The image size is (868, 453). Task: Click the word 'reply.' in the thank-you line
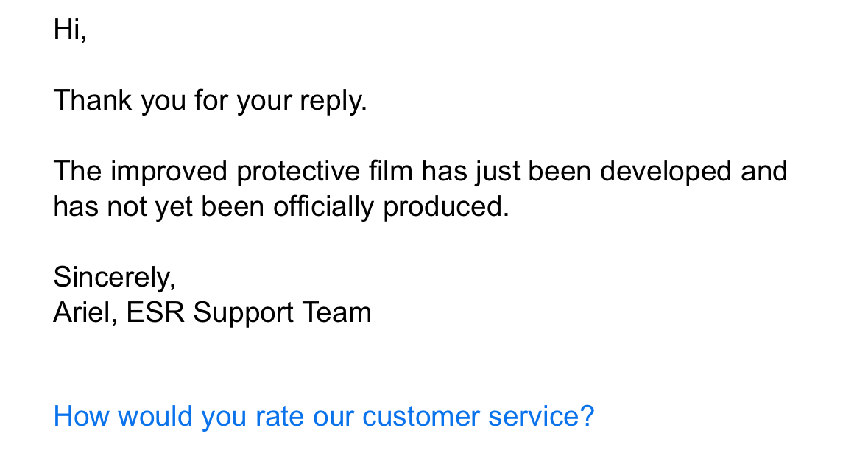(x=334, y=102)
